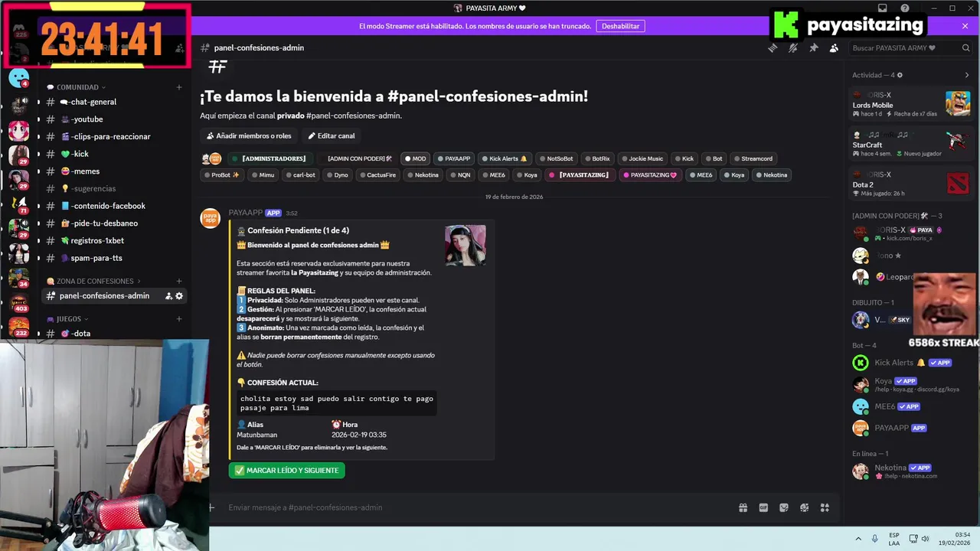Open the Dota 2 activity card
Screen dimensions: 980x551
click(x=911, y=184)
